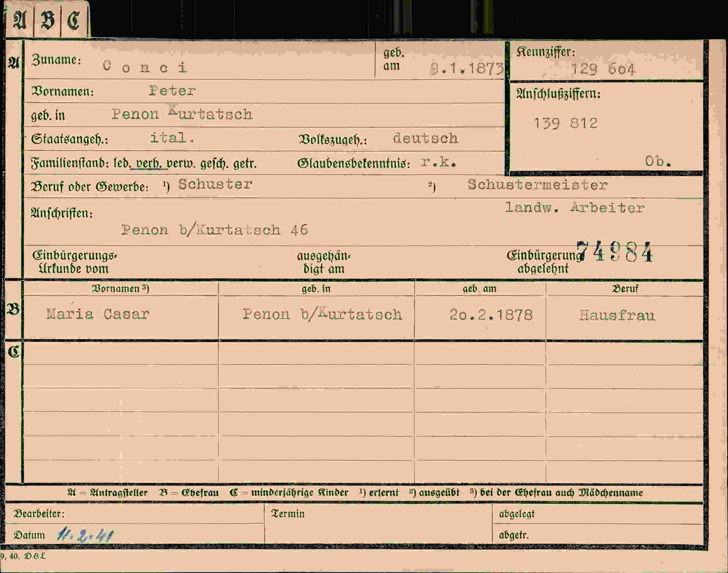Click 'ausgehändigt am' label
This screenshot has height=573, width=728.
pyautogui.click(x=324, y=262)
